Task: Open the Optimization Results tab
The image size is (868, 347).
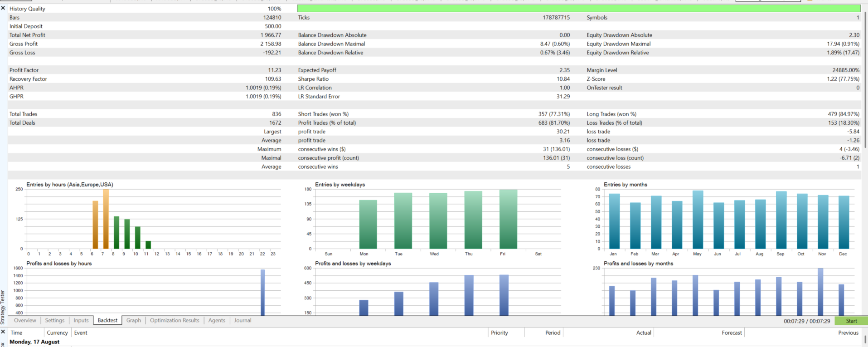Action: click(x=175, y=320)
